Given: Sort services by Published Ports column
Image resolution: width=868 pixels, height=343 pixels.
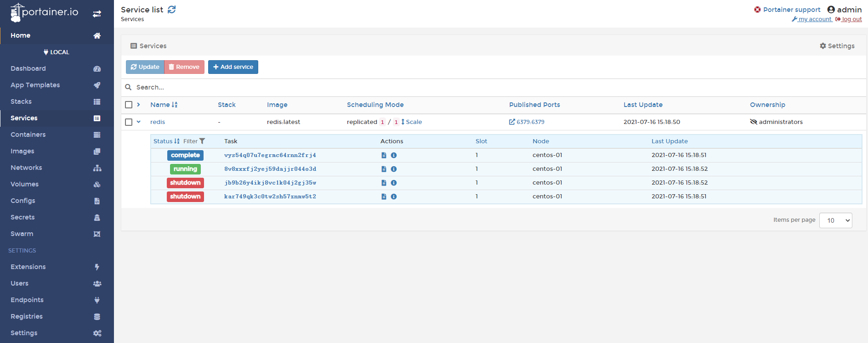Looking at the screenshot, I should (534, 105).
